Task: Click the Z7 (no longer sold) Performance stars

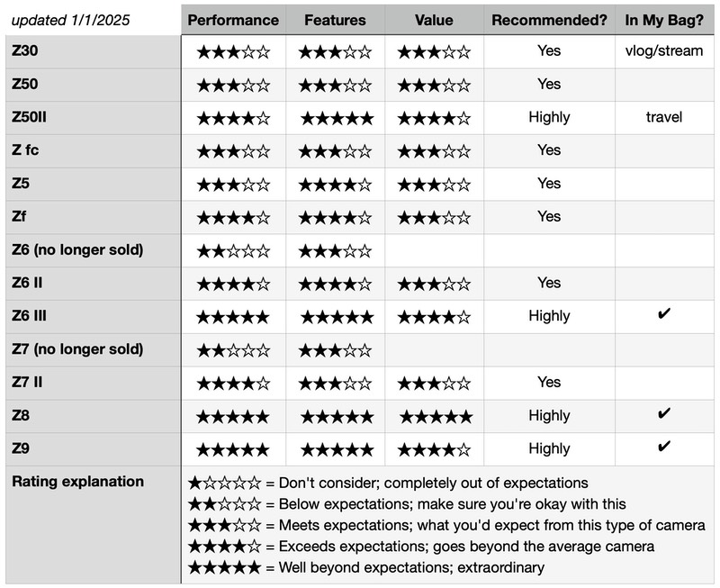Action: coord(233,351)
